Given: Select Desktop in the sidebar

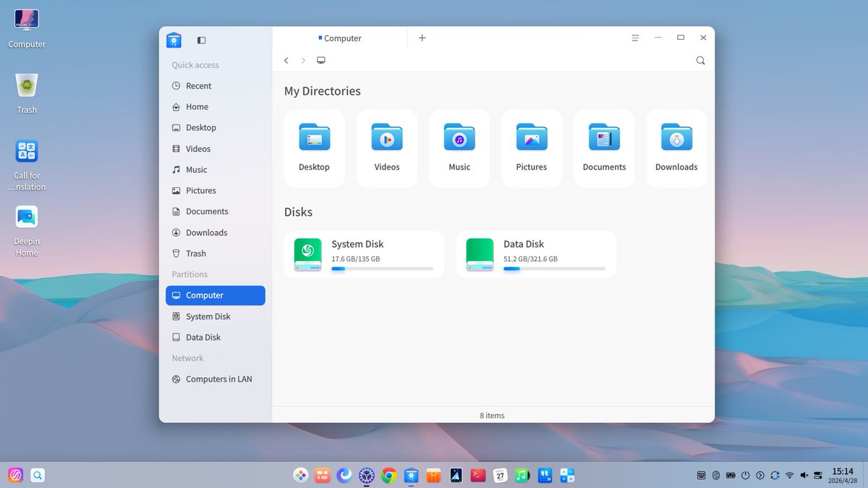Looking at the screenshot, I should click(216, 127).
